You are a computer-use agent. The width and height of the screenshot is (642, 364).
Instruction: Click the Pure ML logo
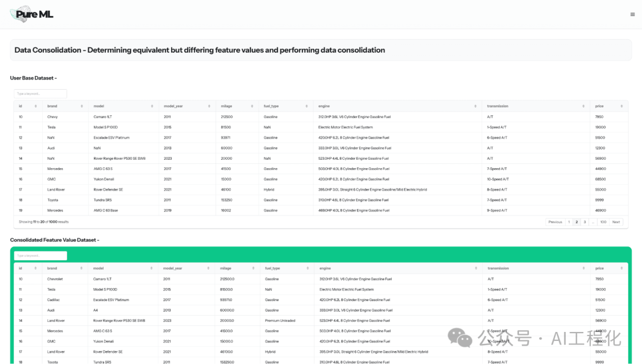click(x=32, y=14)
